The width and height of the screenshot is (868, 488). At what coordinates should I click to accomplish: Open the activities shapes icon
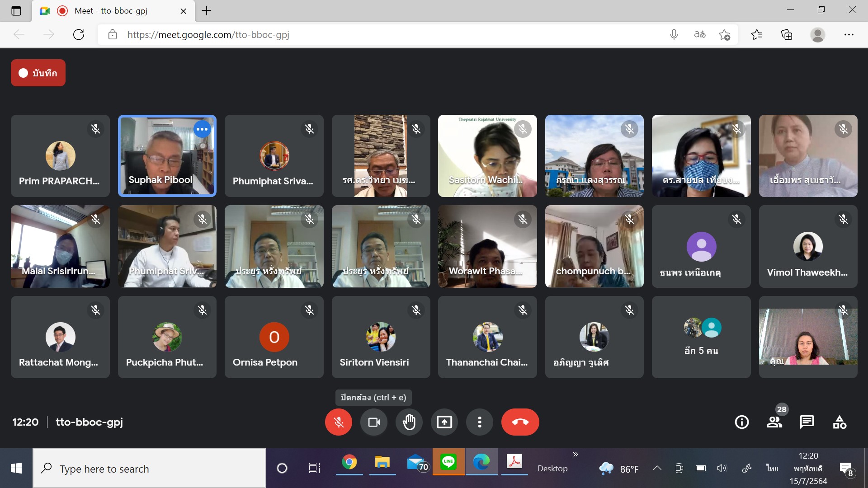840,422
